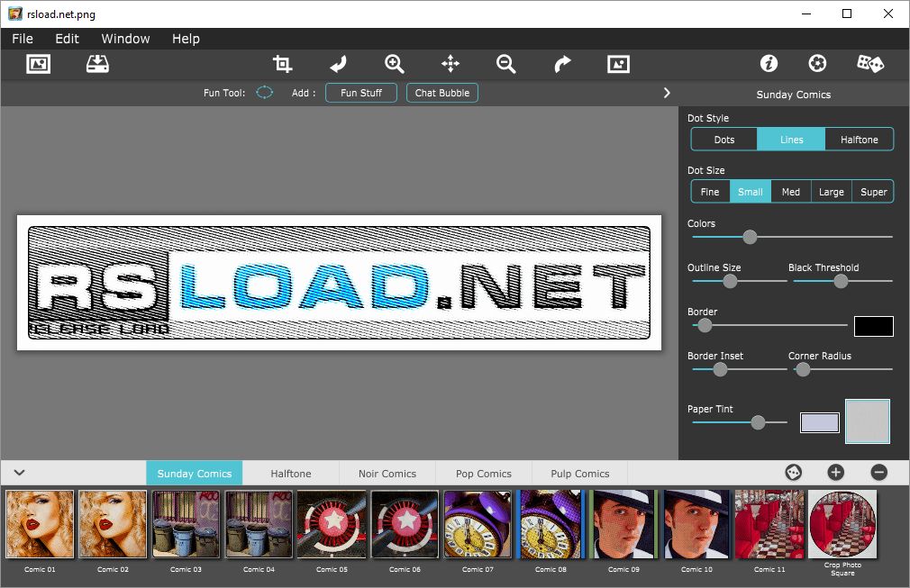Apply the Comic 09 preset
The height and width of the screenshot is (588, 910).
coord(623,524)
